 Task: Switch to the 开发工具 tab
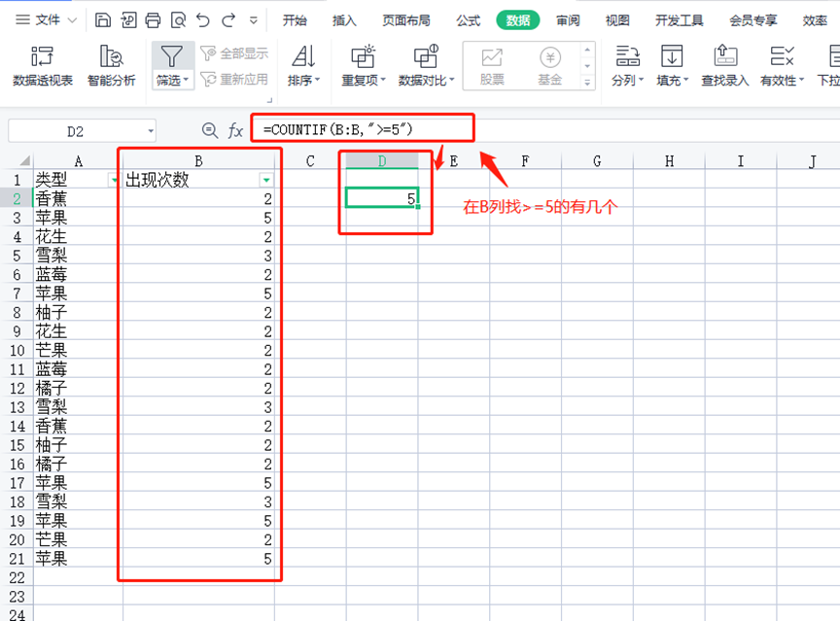[680, 20]
